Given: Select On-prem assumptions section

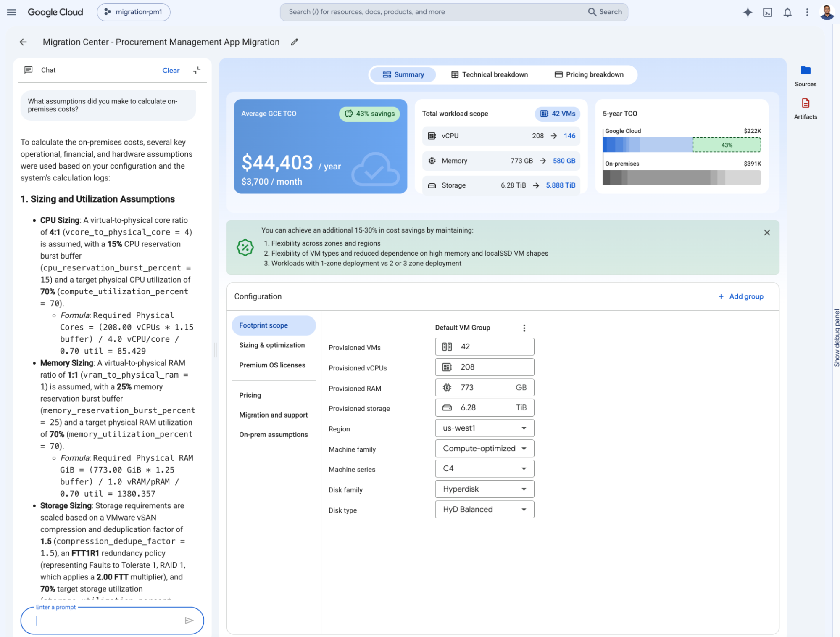Looking at the screenshot, I should pos(274,435).
